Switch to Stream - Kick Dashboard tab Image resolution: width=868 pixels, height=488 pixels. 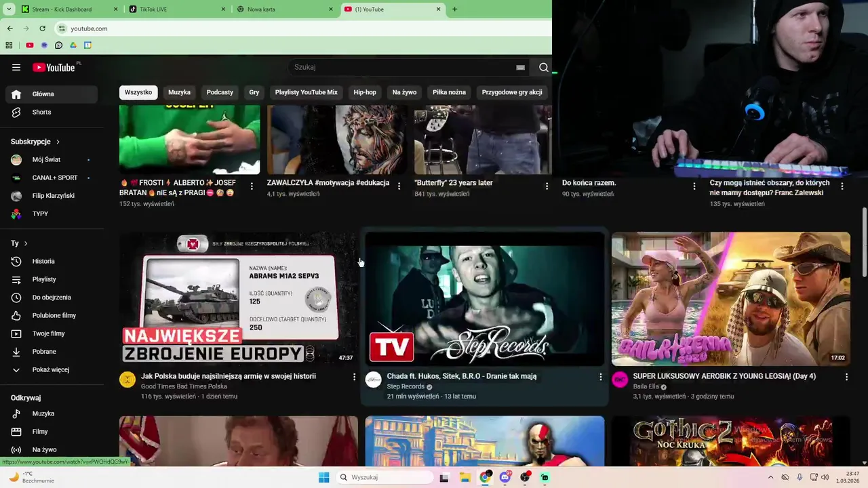70,9
